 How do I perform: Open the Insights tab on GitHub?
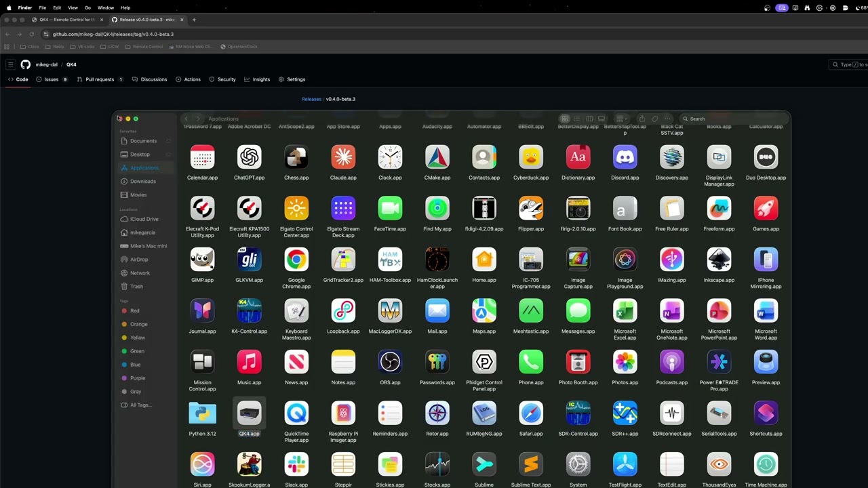257,79
